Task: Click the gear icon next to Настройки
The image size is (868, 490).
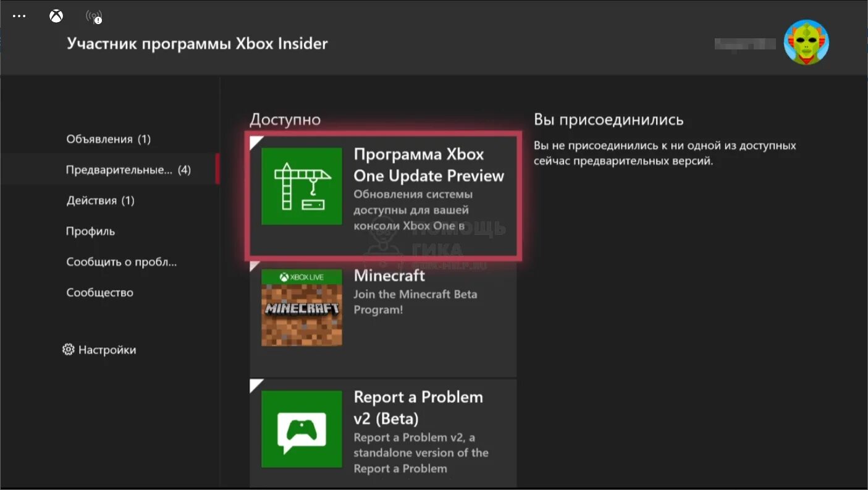Action: [68, 350]
